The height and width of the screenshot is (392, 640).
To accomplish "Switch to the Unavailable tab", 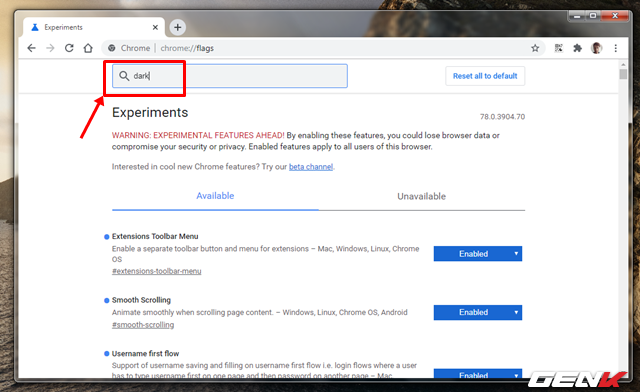I will click(x=422, y=196).
